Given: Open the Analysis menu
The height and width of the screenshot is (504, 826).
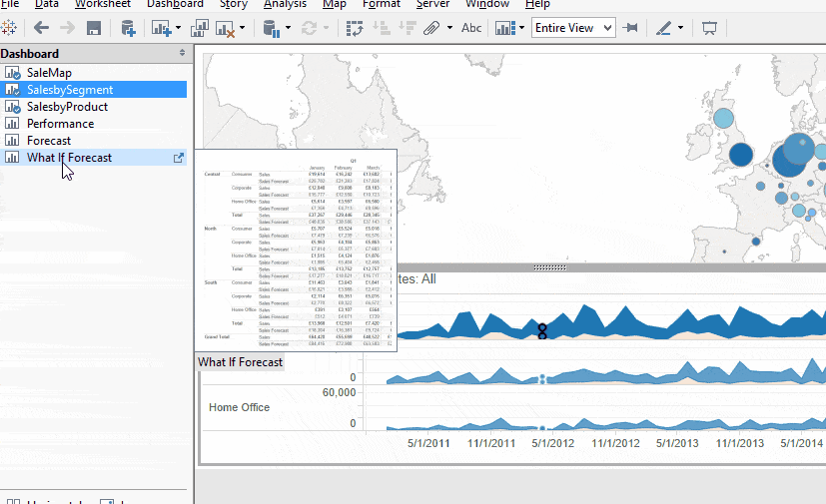Looking at the screenshot, I should coord(285,5).
